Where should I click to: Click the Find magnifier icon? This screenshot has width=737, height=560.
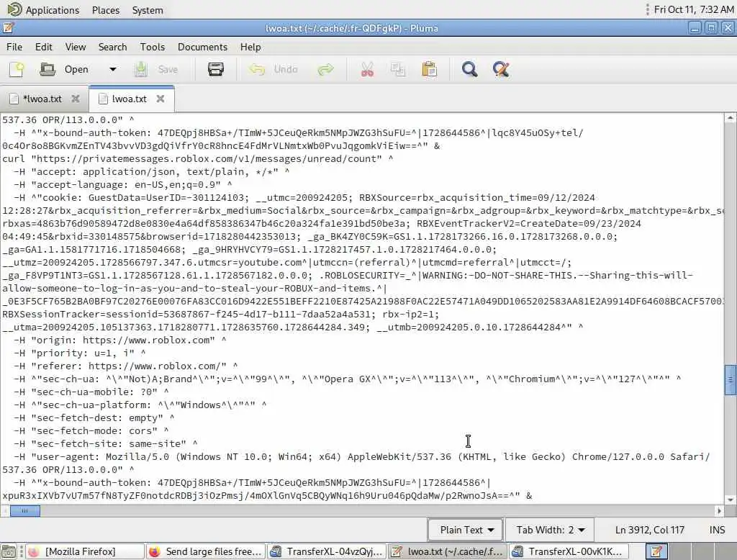point(469,70)
